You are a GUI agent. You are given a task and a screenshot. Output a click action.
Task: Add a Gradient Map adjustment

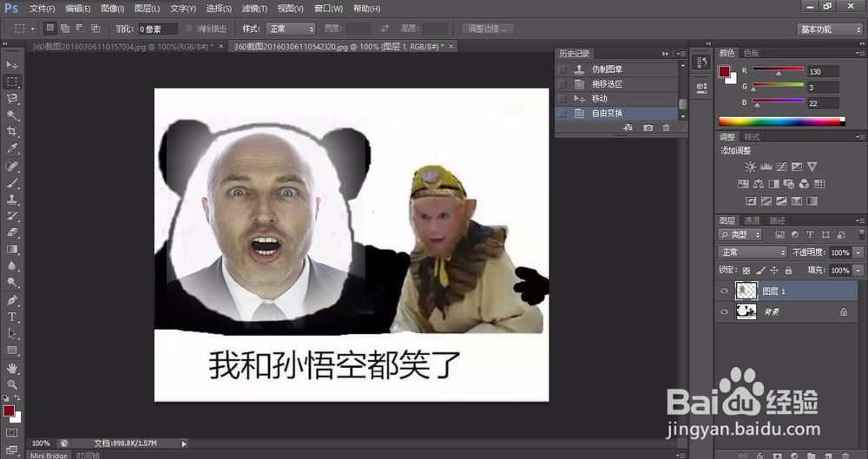click(812, 201)
